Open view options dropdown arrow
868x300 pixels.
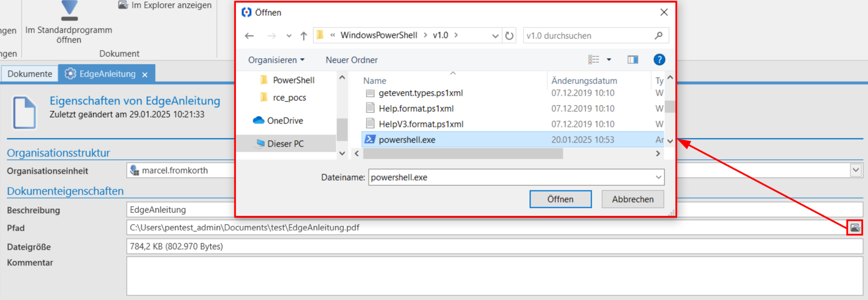pyautogui.click(x=609, y=60)
